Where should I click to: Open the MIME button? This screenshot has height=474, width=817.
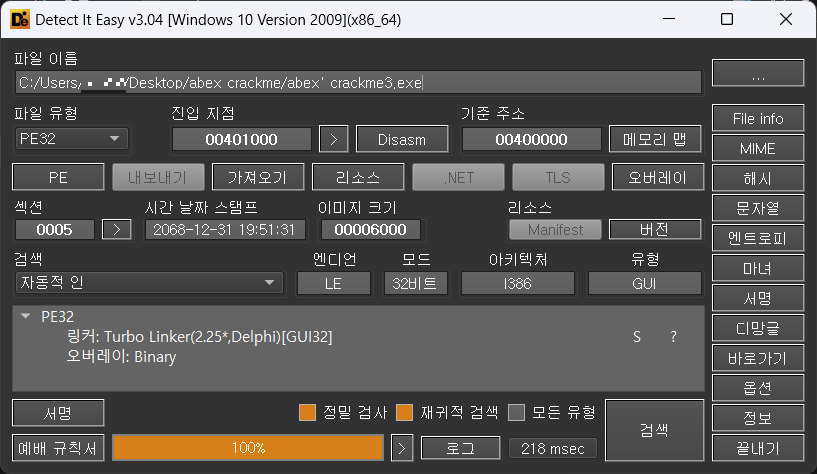pos(758,148)
